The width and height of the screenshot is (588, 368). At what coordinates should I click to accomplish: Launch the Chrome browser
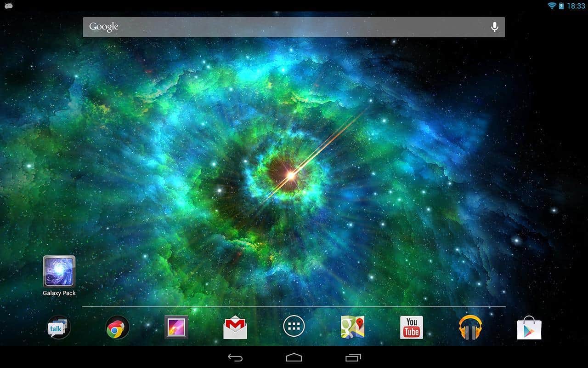click(x=118, y=327)
